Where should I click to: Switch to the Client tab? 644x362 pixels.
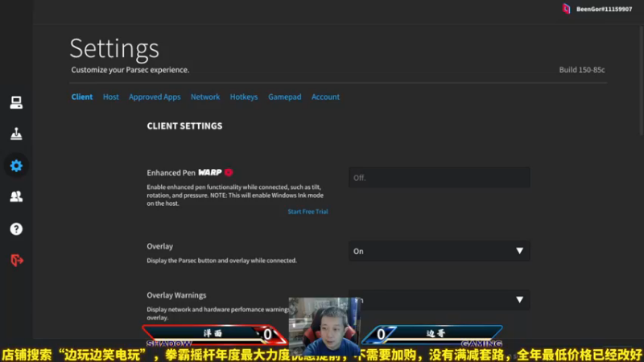click(x=82, y=97)
